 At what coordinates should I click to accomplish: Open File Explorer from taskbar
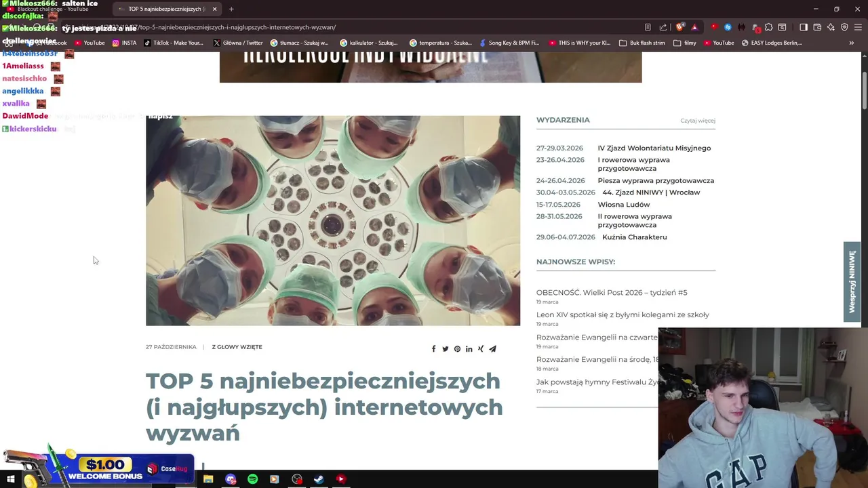coord(208,479)
